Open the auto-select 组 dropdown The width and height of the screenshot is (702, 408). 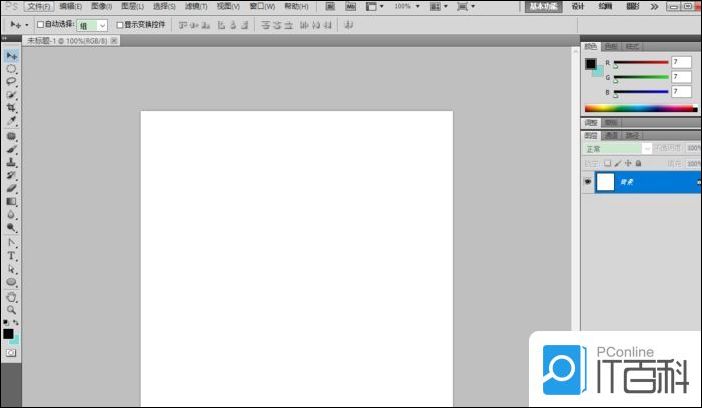[x=102, y=24]
